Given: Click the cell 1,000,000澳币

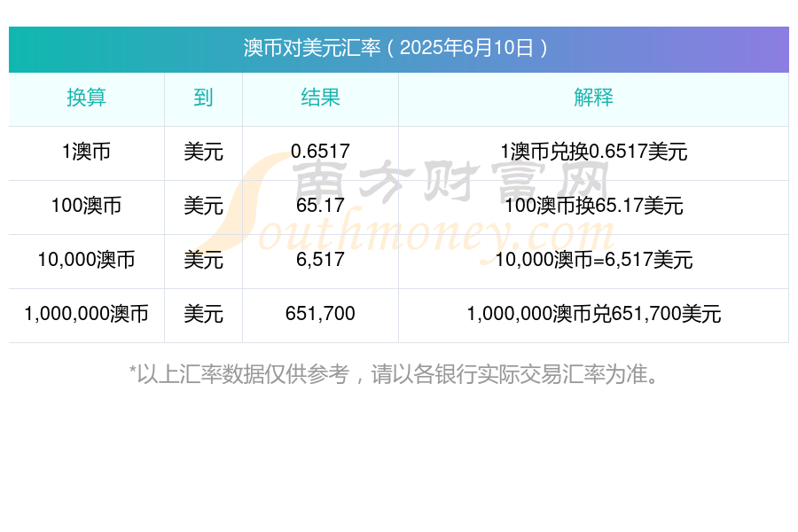Looking at the screenshot, I should point(87,314).
